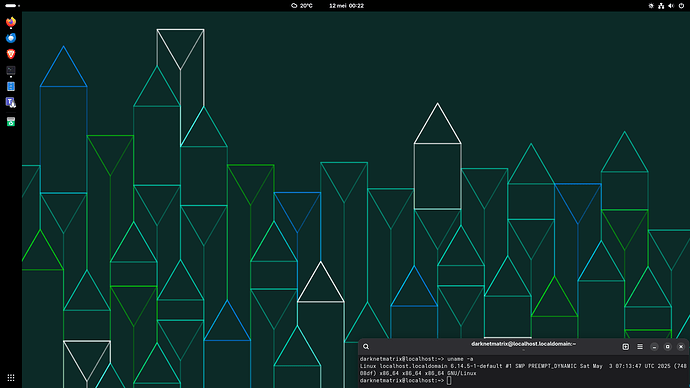Open the terminal hamburger menu
This screenshot has height=388, width=690.
point(640,347)
